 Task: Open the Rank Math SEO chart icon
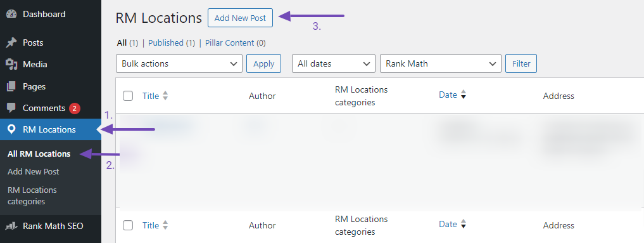point(11,226)
